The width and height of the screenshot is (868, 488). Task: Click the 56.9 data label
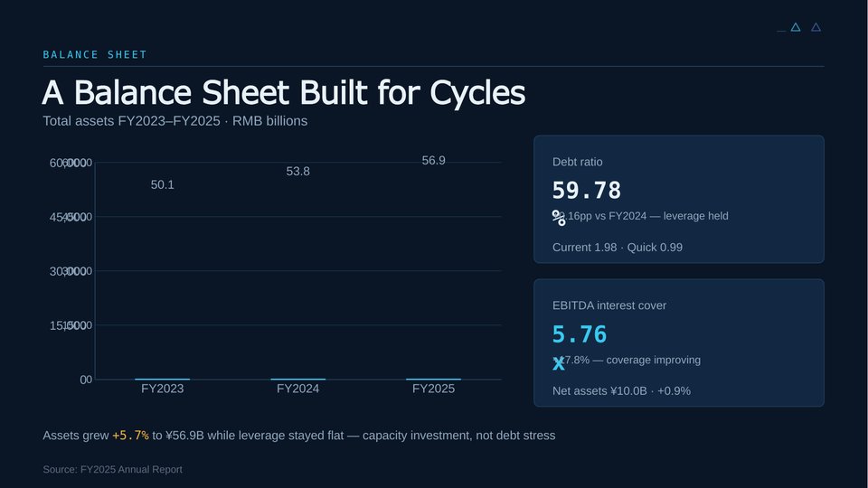coord(433,161)
